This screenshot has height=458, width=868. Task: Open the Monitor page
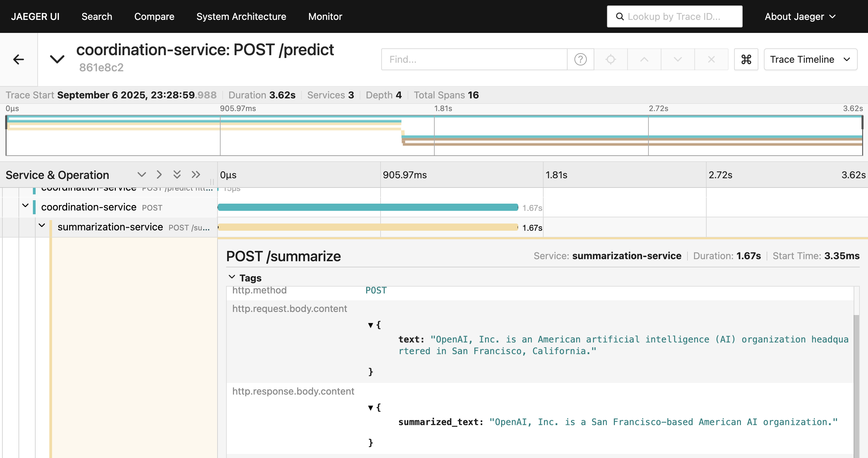point(325,16)
